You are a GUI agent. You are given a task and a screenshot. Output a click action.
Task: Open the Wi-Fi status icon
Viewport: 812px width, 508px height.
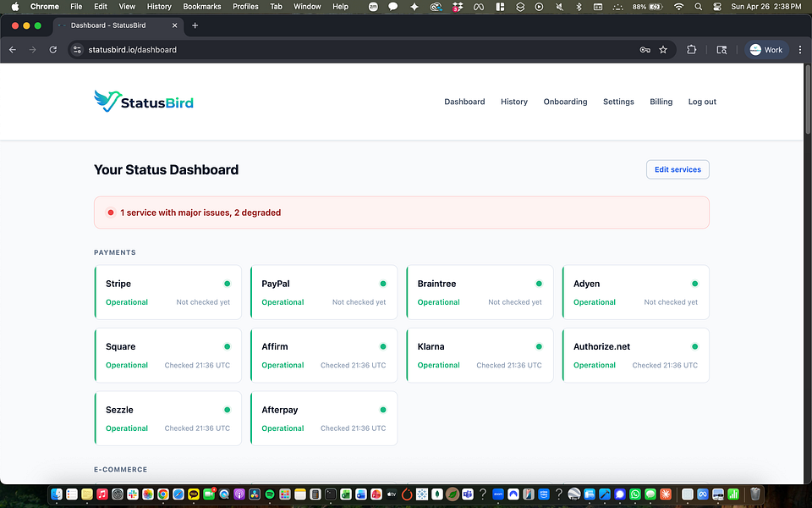tap(679, 7)
